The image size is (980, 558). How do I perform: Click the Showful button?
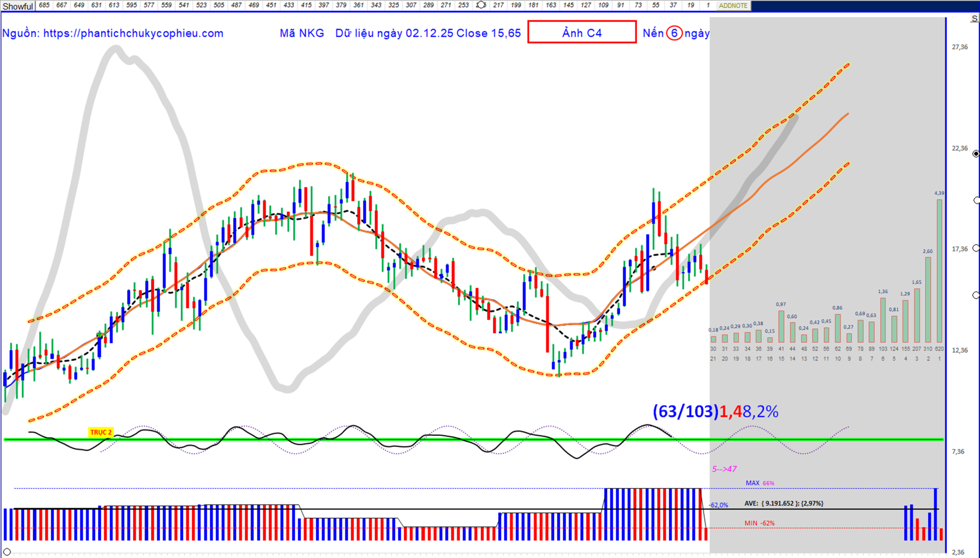(x=18, y=6)
